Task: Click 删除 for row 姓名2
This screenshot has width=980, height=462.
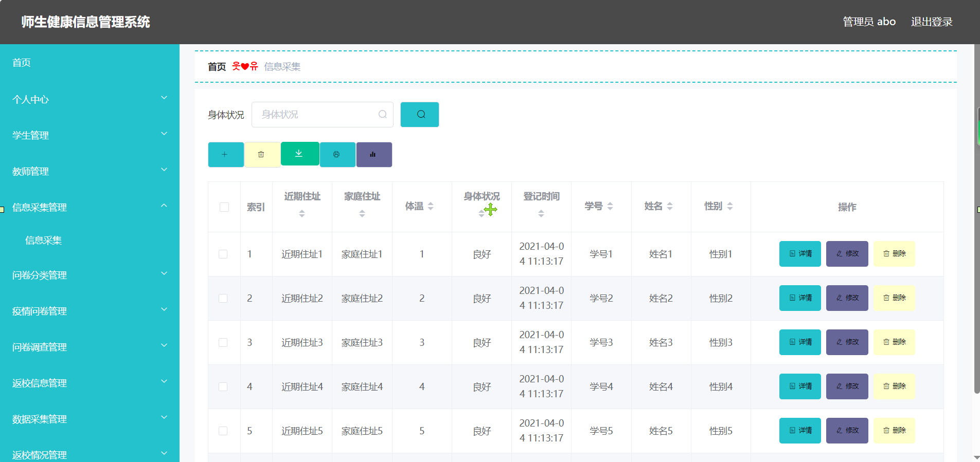Action: click(894, 298)
